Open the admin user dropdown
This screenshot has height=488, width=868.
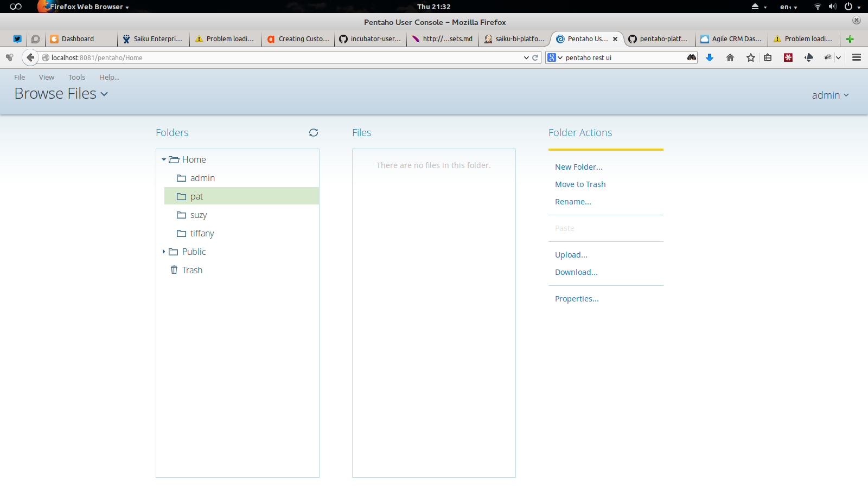(x=830, y=95)
